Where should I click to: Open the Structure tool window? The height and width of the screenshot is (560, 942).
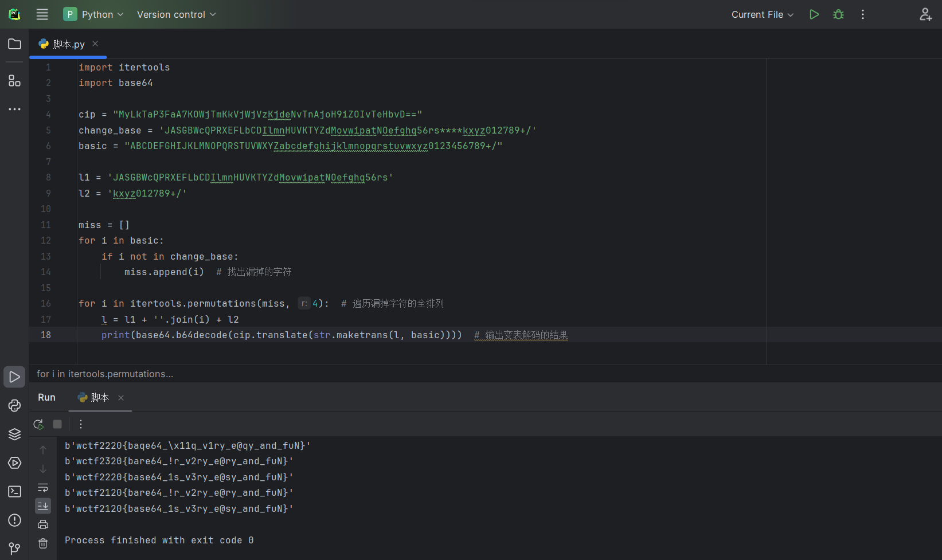pos(15,81)
